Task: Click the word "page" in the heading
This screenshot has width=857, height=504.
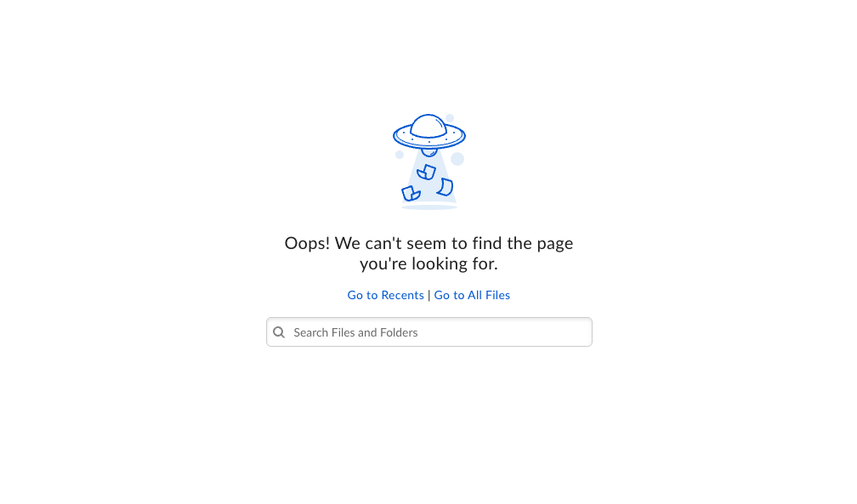Action: point(554,244)
